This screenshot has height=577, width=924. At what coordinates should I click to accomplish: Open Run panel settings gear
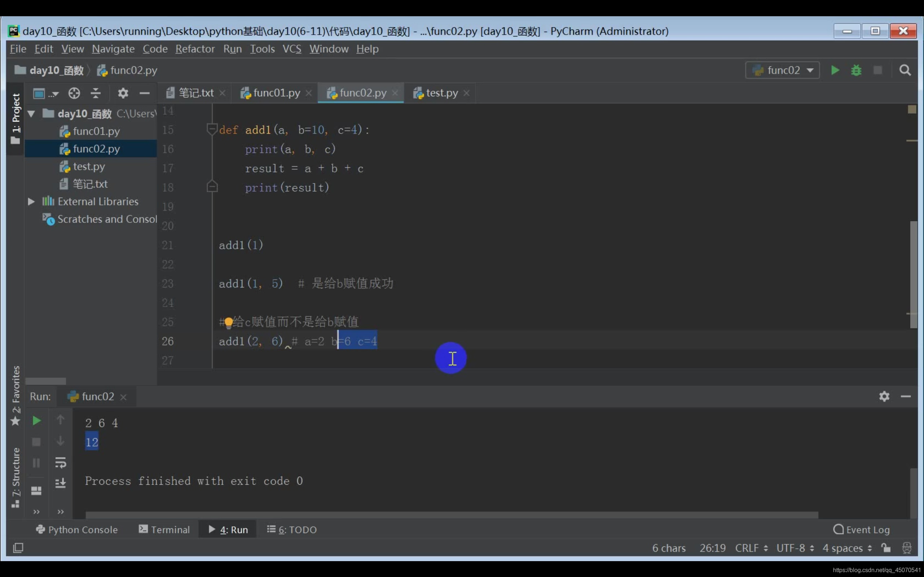(x=884, y=396)
